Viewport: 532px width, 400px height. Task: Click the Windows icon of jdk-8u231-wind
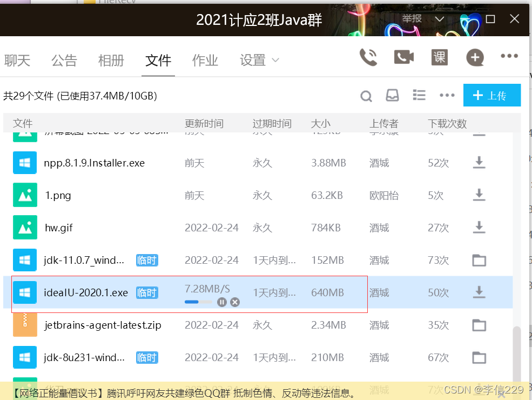[x=25, y=357]
